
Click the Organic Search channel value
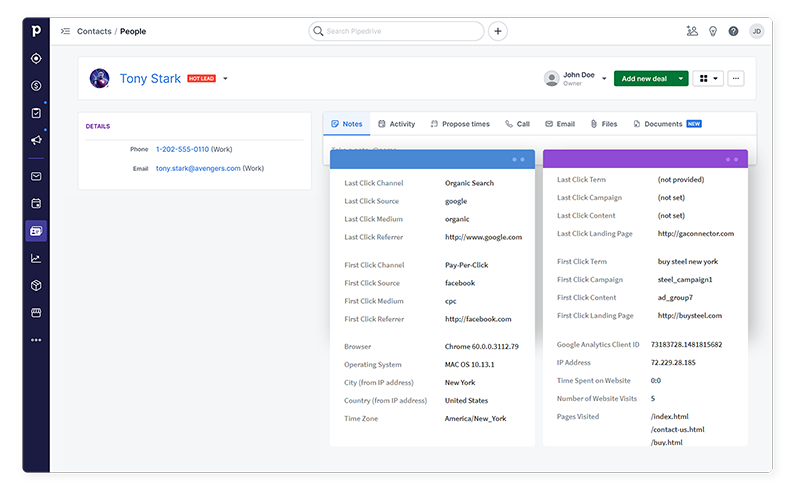click(469, 183)
